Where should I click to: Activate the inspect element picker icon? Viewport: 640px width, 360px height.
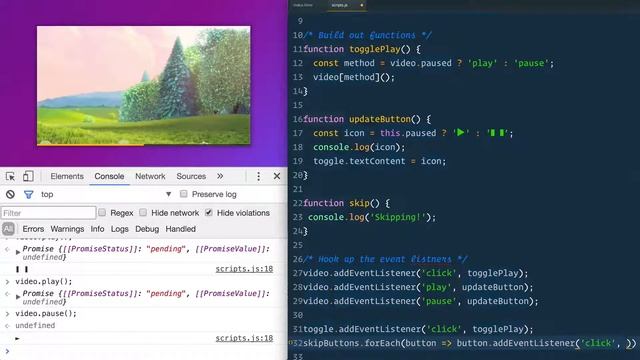point(10,176)
